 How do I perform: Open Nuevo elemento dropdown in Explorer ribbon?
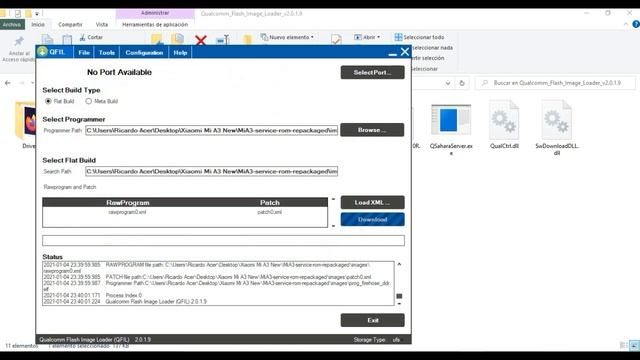287,37
